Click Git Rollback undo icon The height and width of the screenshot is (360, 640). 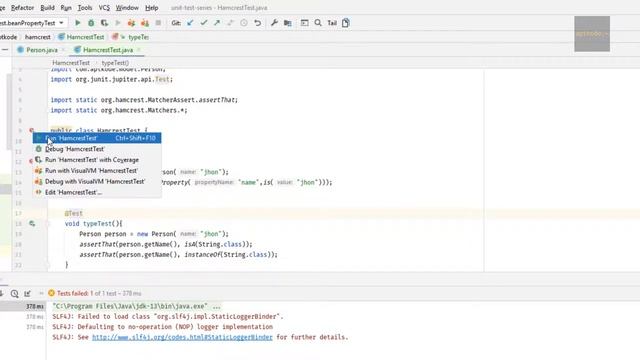(x=258, y=23)
